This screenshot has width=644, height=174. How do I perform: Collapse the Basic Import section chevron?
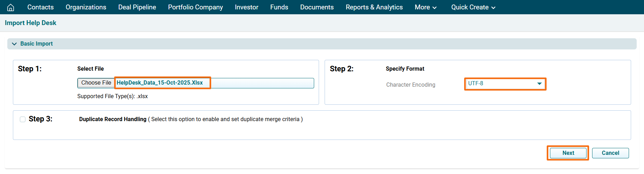point(14,44)
